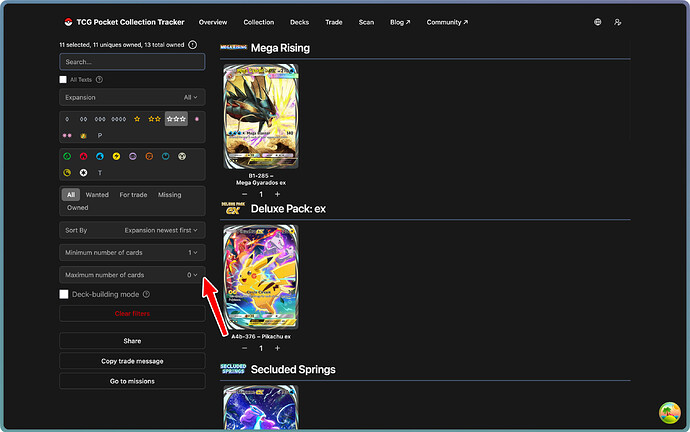
Task: Select the two-diamond rarity filter
Action: tap(83, 119)
